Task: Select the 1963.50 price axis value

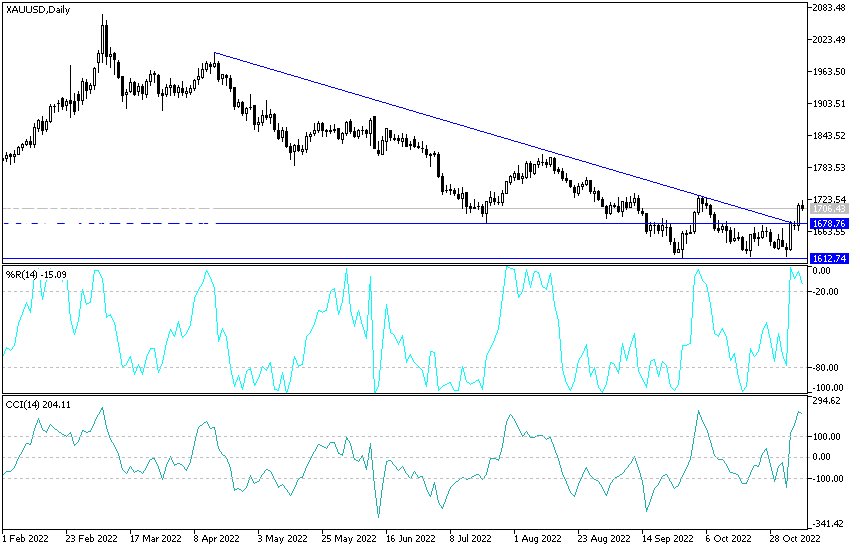Action: (x=830, y=72)
